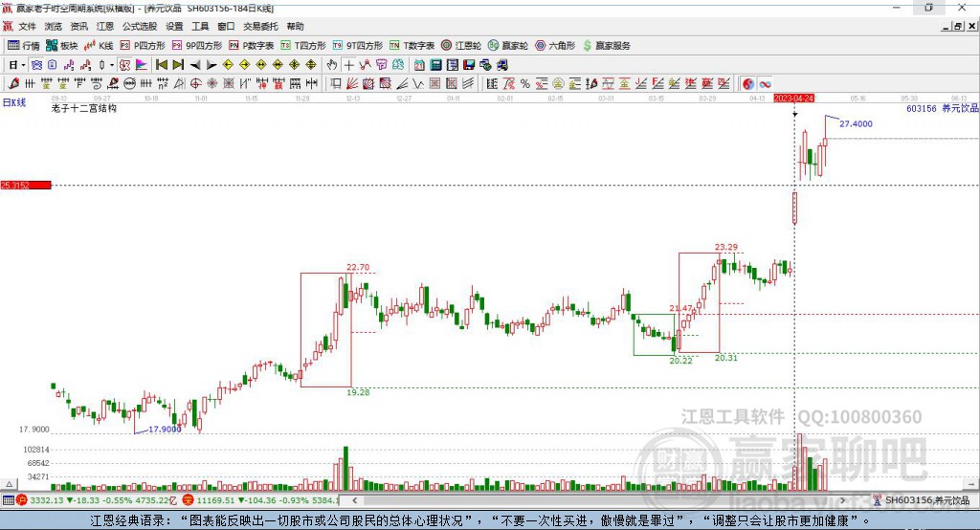Open the 资讯 menu
This screenshot has height=530, width=980.
click(x=78, y=26)
